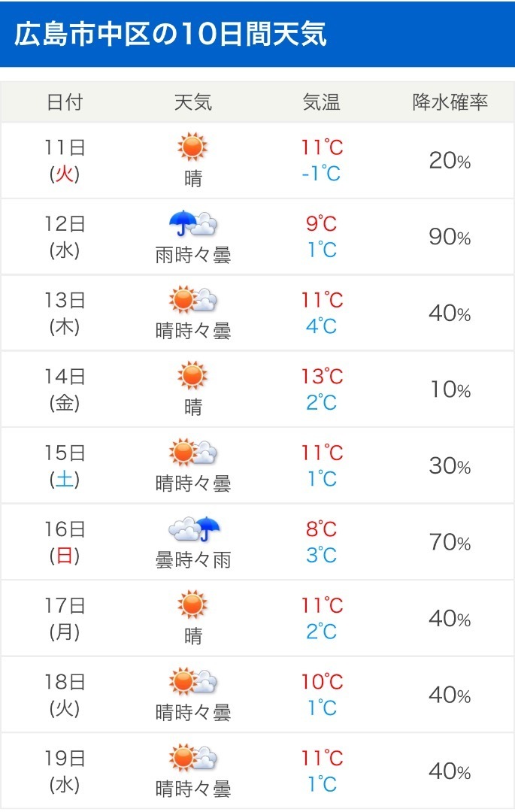515x812 pixels.
Task: Select the sun-and-cloud icon for the 13th
Action: point(192,299)
